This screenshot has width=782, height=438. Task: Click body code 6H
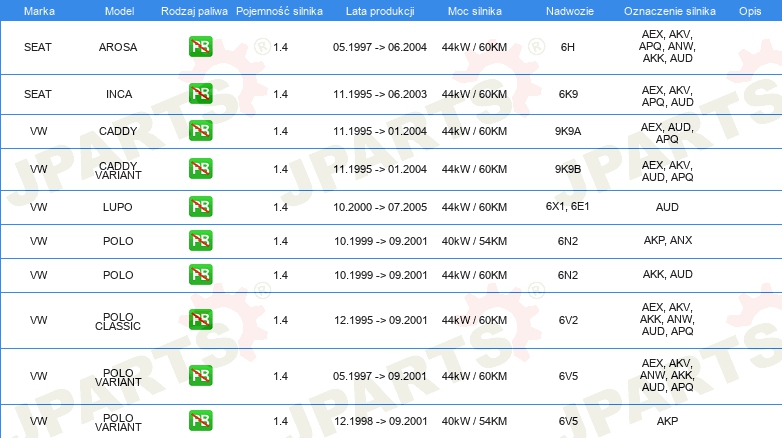tap(568, 47)
